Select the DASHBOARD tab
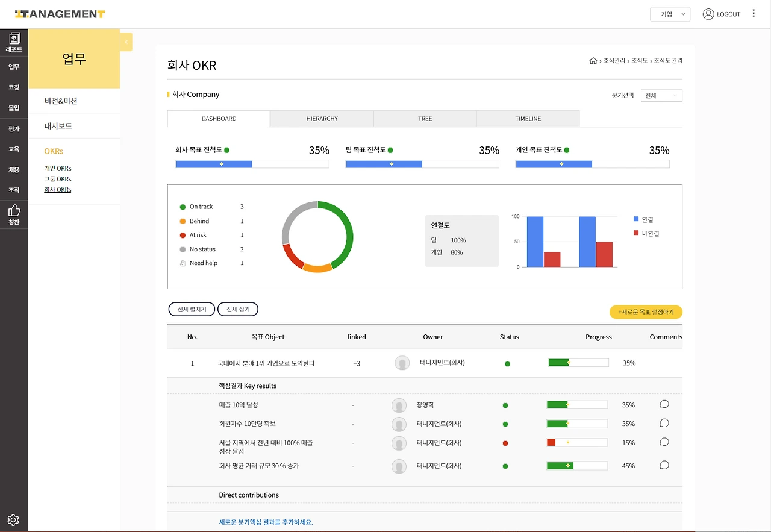771x532 pixels. tap(219, 119)
